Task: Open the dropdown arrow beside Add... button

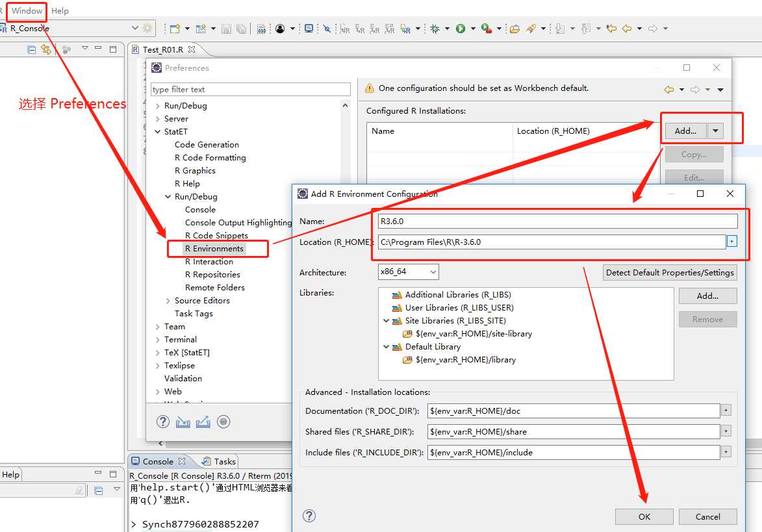Action: pyautogui.click(x=715, y=131)
